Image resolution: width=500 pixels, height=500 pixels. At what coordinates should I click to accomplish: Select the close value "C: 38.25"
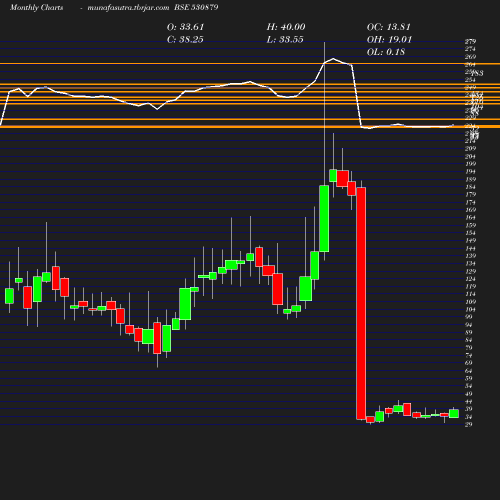[185, 40]
